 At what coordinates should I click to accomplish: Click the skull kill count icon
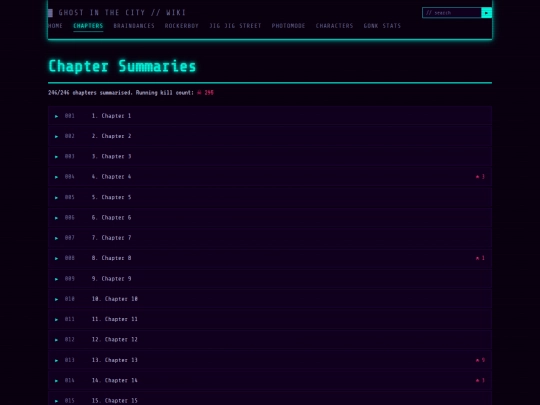(x=199, y=93)
